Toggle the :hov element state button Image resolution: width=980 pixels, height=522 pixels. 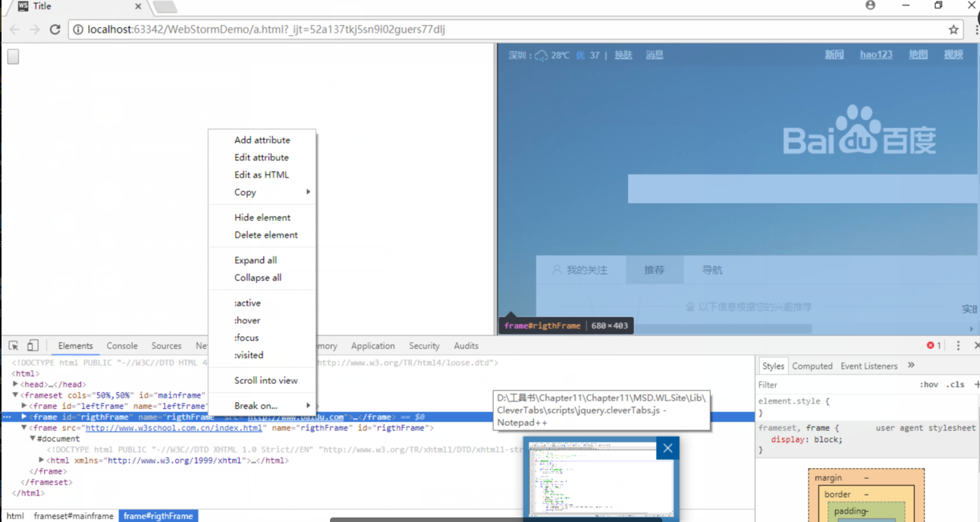(x=928, y=385)
